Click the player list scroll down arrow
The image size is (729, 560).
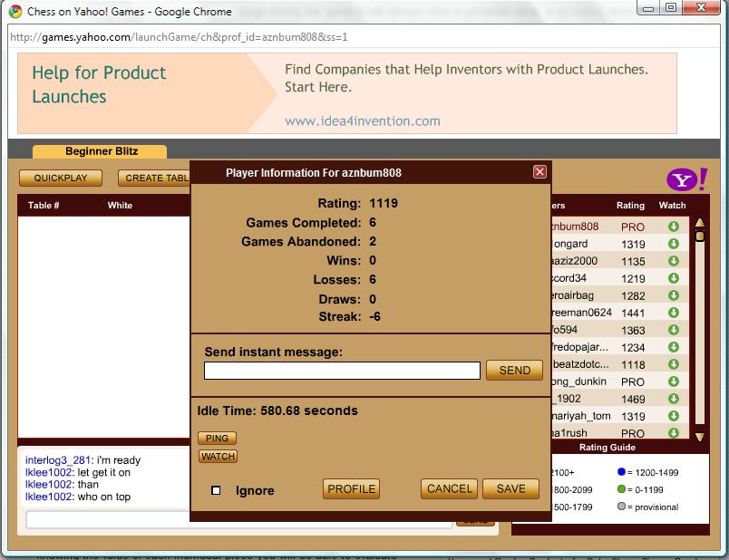click(700, 437)
